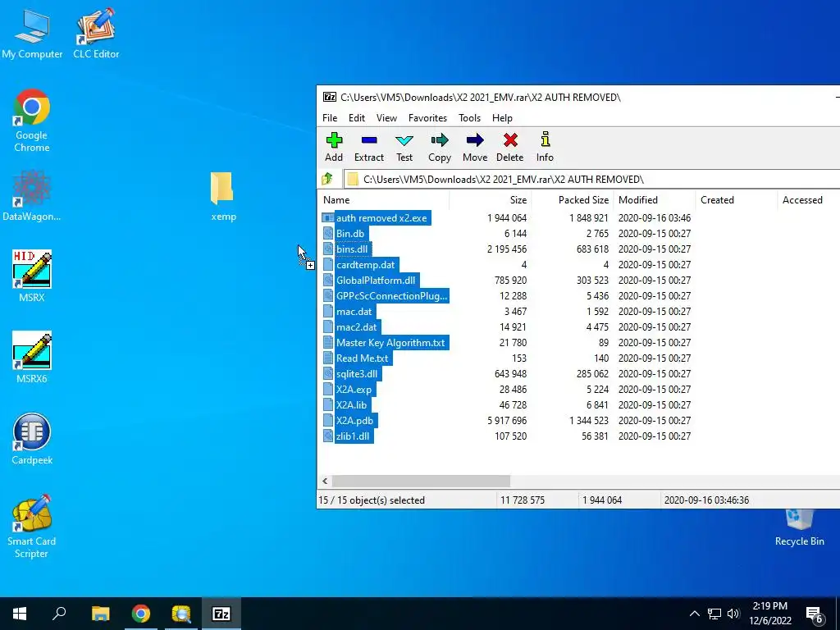Click the archive path address field
The height and width of the screenshot is (630, 840).
[x=592, y=179]
